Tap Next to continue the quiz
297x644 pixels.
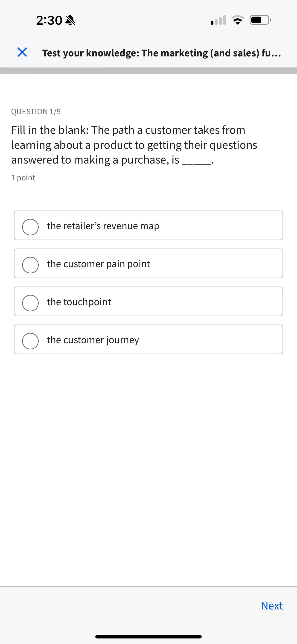tap(272, 606)
